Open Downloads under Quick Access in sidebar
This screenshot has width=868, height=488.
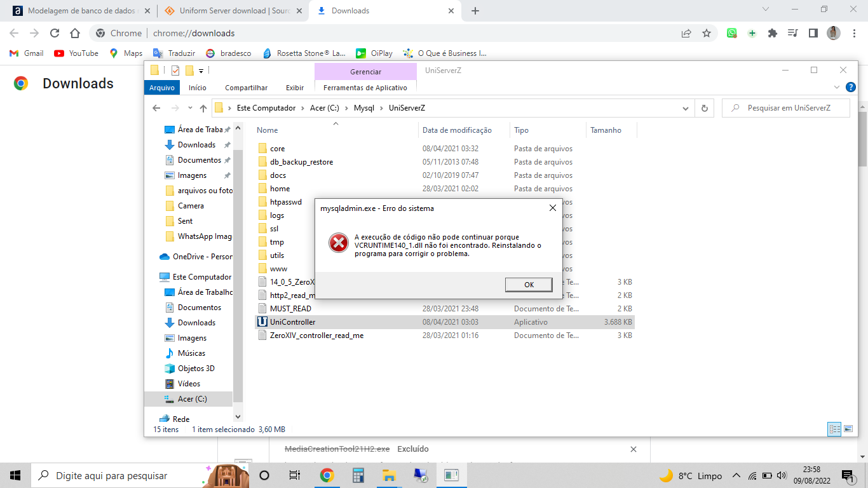[x=196, y=145]
